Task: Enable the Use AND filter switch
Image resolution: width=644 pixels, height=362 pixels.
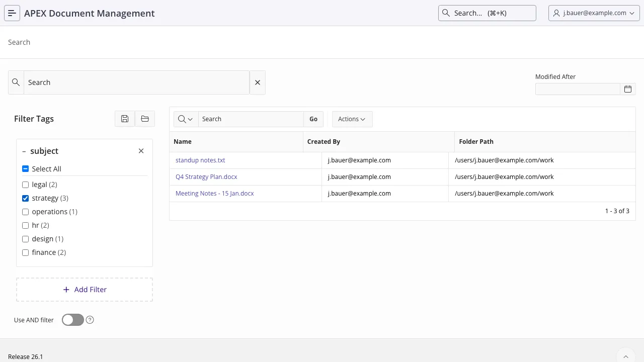Action: (x=73, y=320)
